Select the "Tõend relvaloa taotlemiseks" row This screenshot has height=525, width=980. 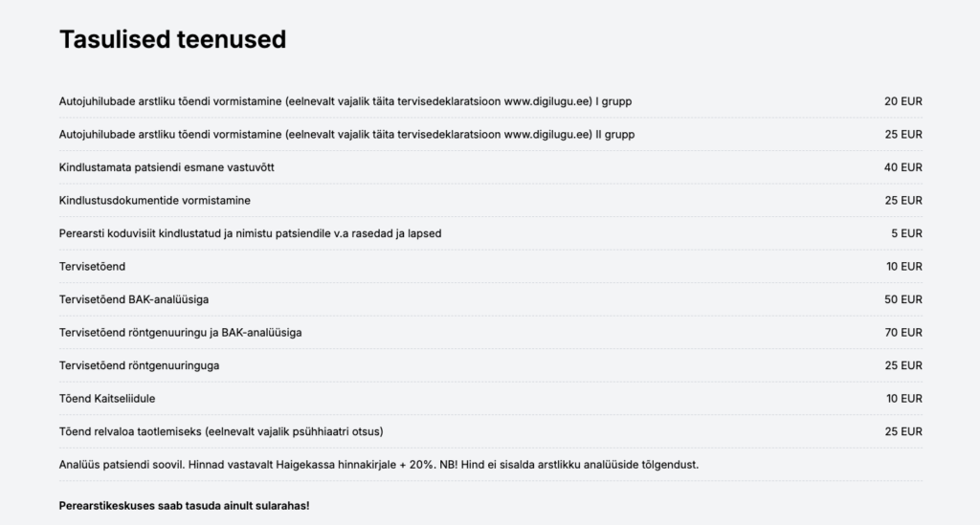pyautogui.click(x=221, y=431)
